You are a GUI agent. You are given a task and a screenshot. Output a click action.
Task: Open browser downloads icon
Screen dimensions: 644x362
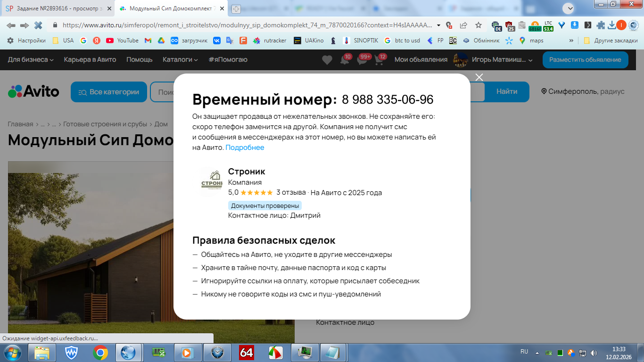(x=611, y=25)
